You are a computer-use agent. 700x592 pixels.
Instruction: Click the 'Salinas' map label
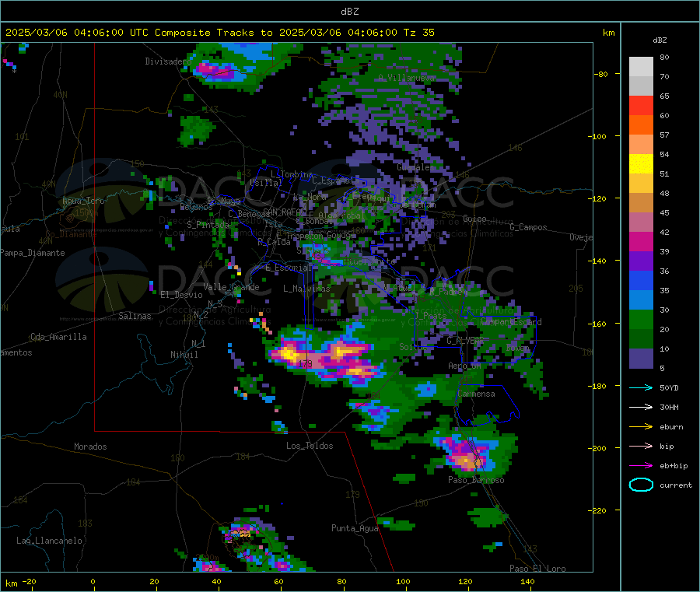[135, 316]
